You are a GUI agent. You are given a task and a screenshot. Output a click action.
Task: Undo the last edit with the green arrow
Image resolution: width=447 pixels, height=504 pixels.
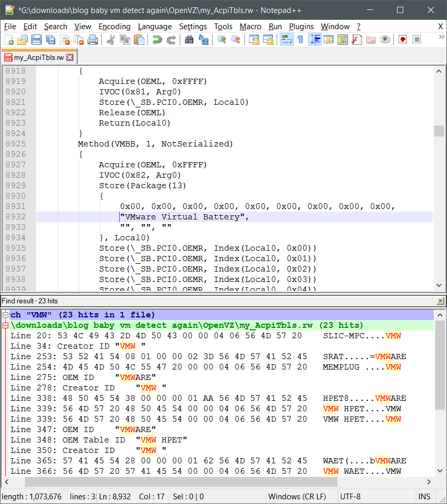click(x=157, y=40)
